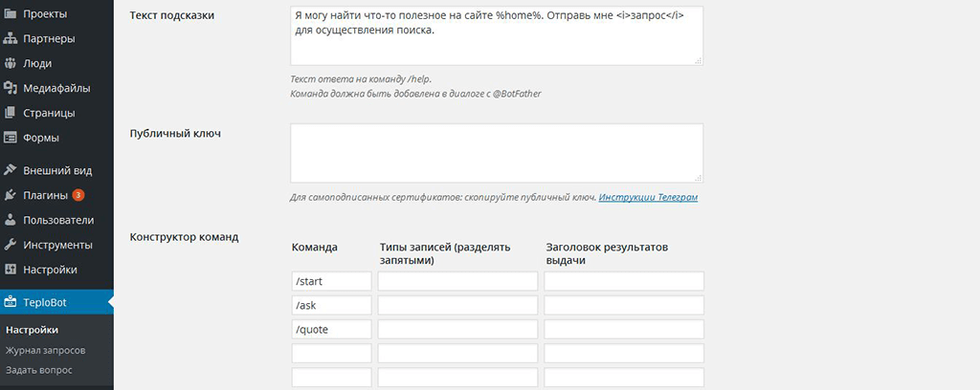Click the post types field for /ask

pyautogui.click(x=457, y=305)
